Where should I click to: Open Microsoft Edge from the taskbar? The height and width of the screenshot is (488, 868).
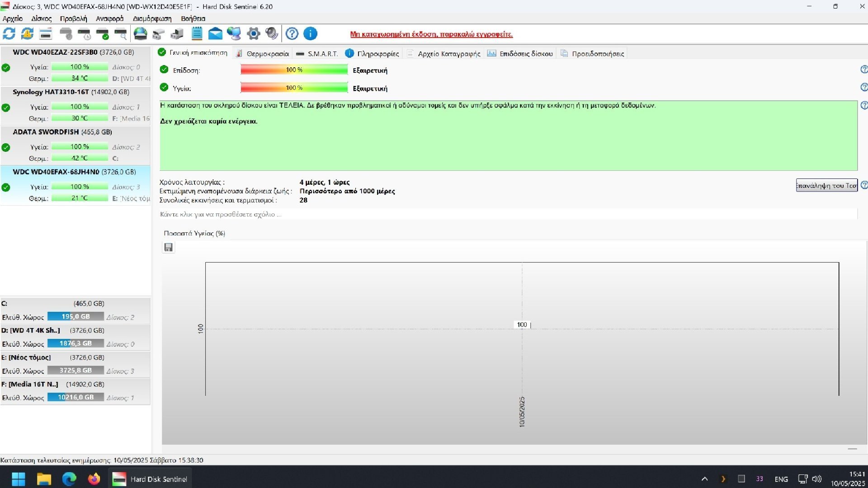(x=69, y=479)
